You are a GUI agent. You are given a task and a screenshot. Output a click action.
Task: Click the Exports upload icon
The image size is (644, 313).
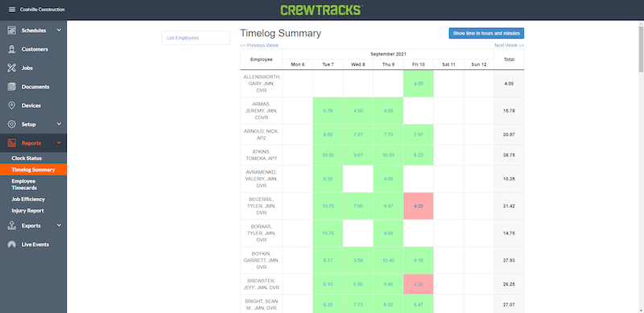[12, 225]
